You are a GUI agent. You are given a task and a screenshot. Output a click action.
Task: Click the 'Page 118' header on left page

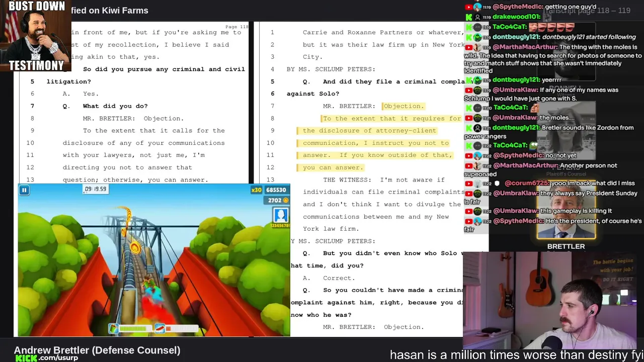(x=237, y=27)
